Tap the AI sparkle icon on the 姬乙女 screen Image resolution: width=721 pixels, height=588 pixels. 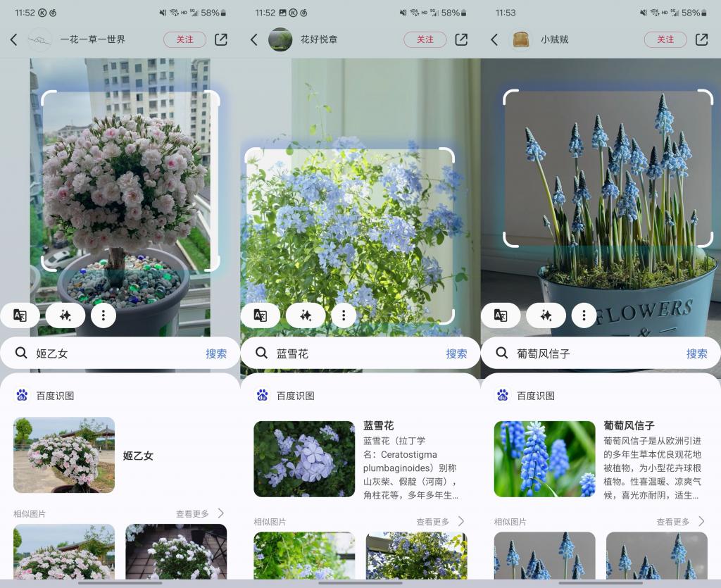[65, 315]
